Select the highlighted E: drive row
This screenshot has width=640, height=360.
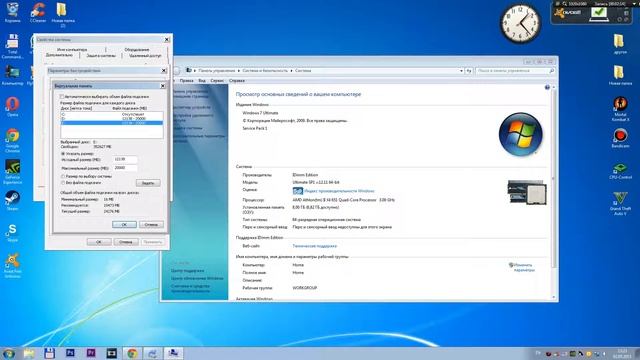click(x=112, y=123)
